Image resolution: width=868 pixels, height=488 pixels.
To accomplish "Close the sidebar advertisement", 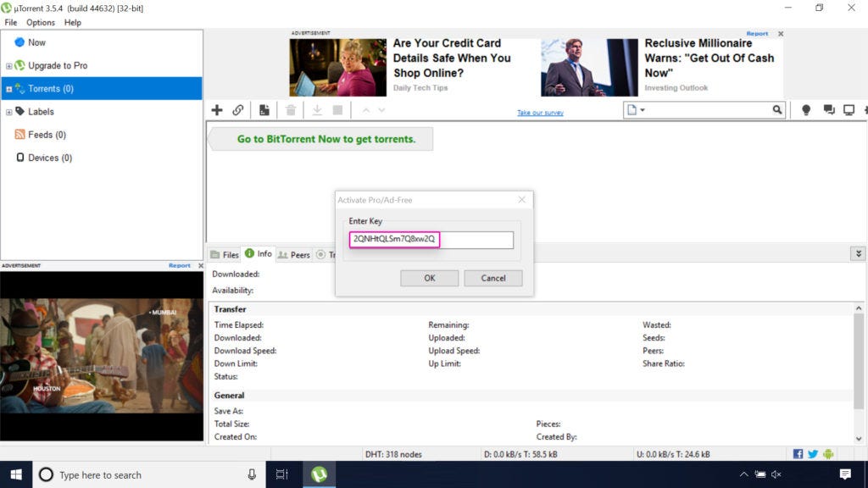I will [x=200, y=265].
